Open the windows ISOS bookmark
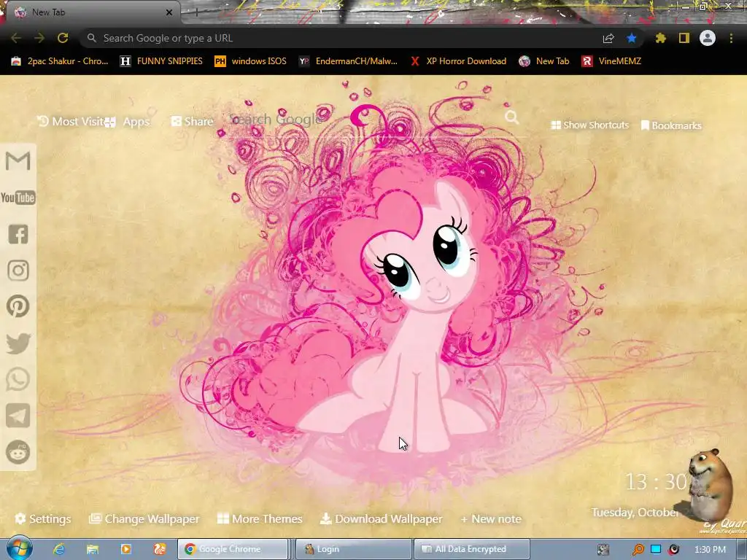This screenshot has height=560, width=747. pos(251,61)
